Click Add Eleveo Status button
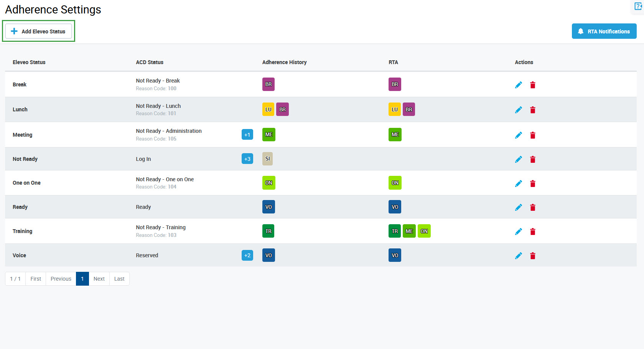644x349 pixels. pyautogui.click(x=38, y=31)
